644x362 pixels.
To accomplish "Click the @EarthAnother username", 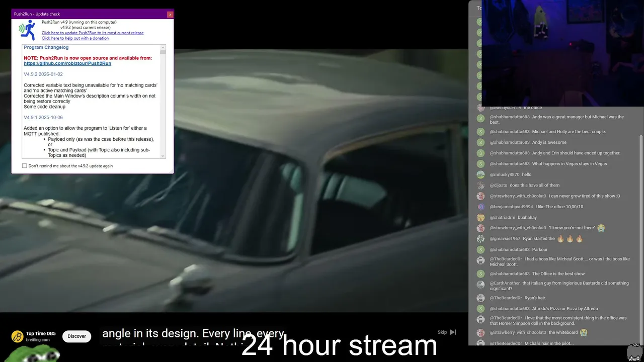I will (505, 283).
